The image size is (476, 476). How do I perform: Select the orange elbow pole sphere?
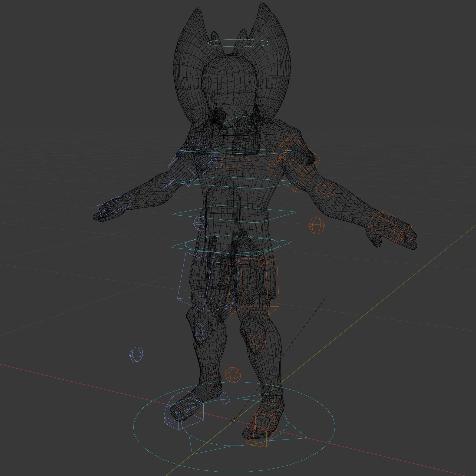pos(317,225)
